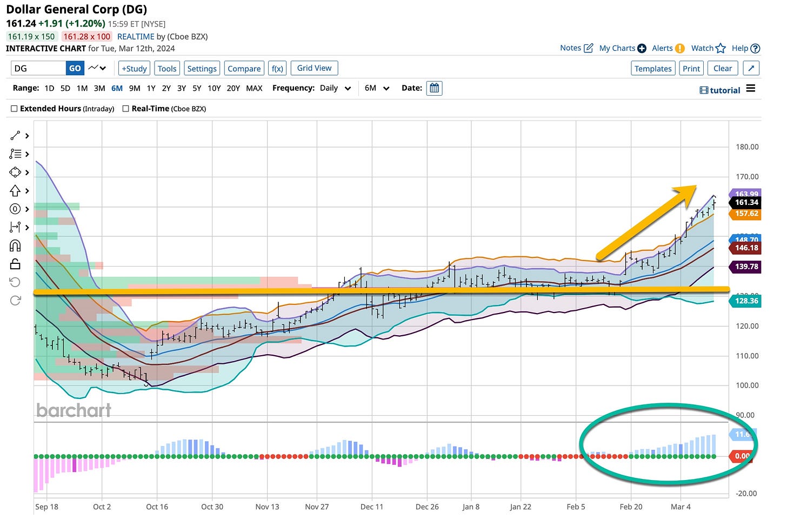Click the +Study button
This screenshot has height=532, width=787.
pos(134,68)
